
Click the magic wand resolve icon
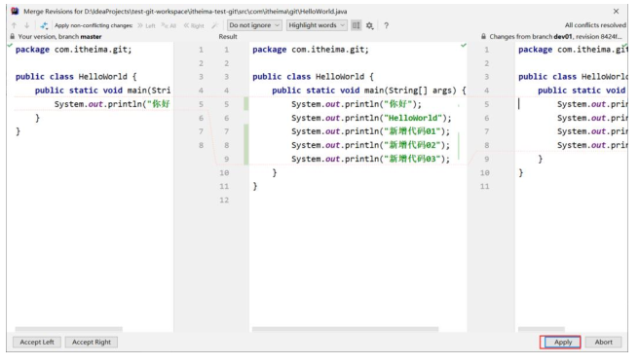tap(214, 25)
